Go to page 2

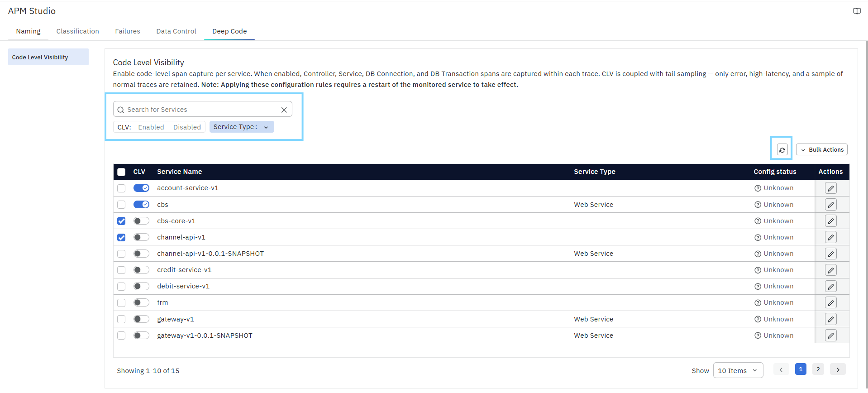[818, 369]
